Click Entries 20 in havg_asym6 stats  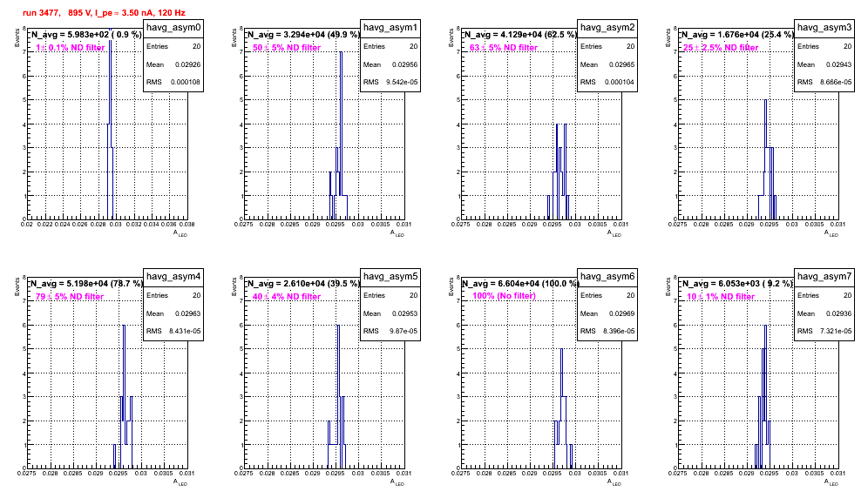pos(607,295)
